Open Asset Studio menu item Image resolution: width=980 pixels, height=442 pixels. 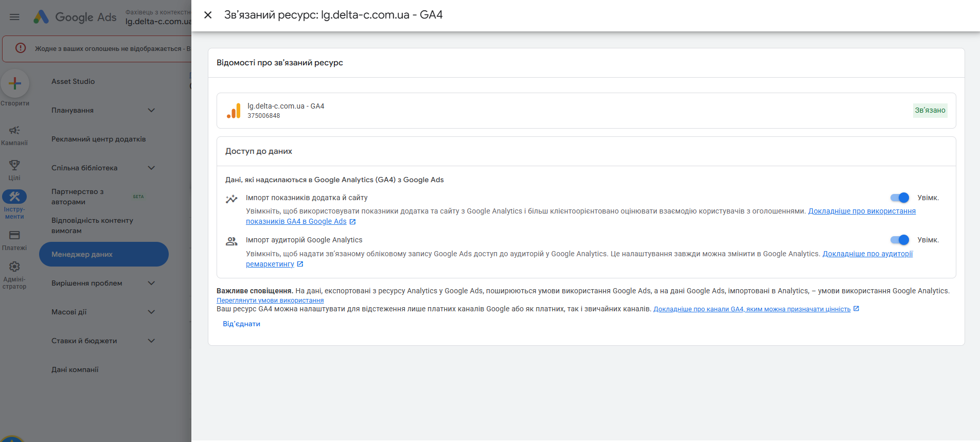click(x=73, y=81)
